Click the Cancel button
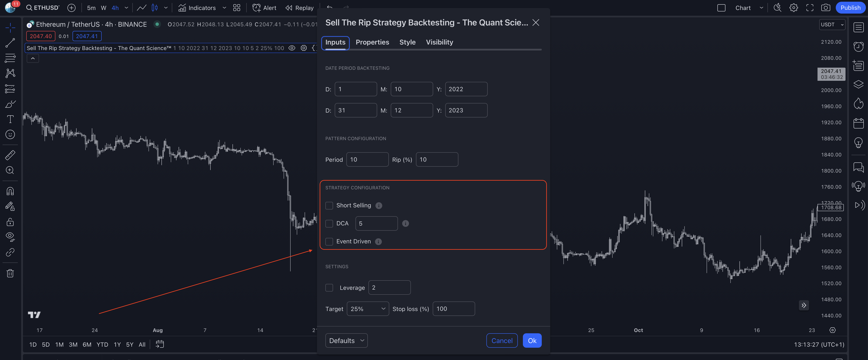 coord(502,340)
